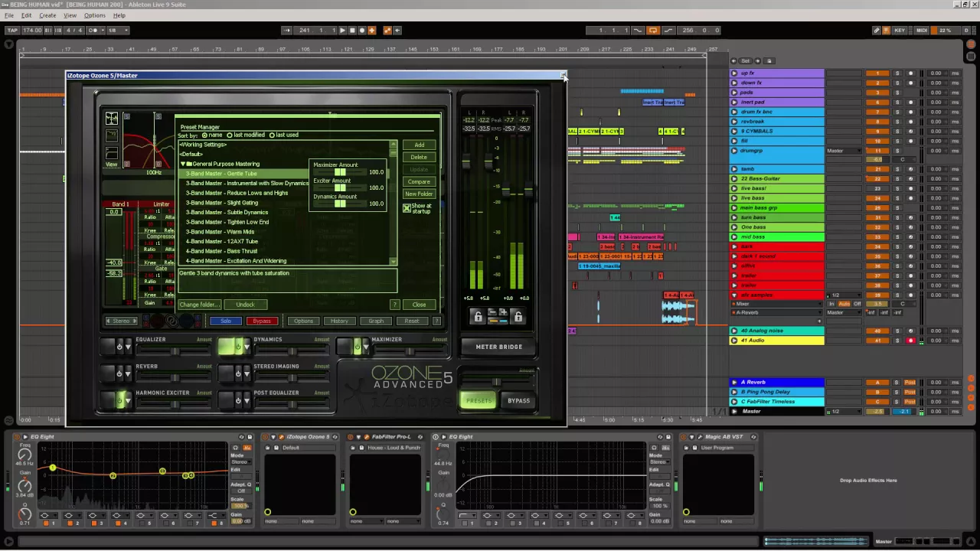The image size is (980, 551).
Task: Toggle the Harmonic Exciter module power icon
Action: tap(119, 400)
